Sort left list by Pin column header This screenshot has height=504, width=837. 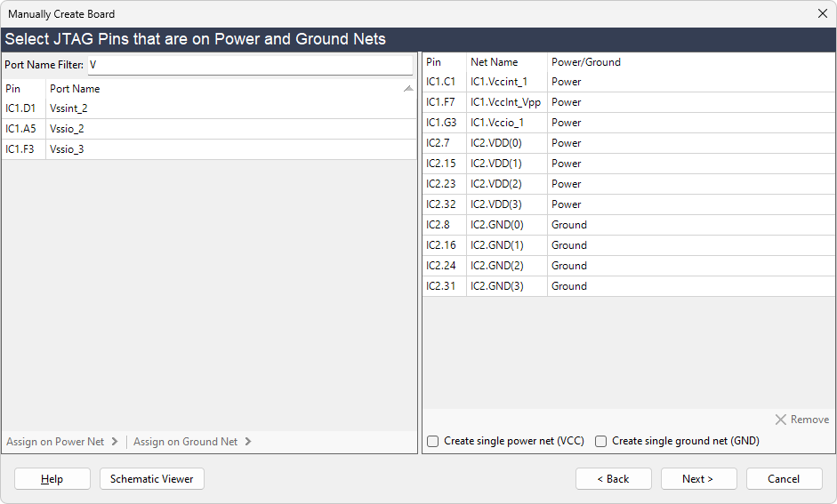(x=23, y=89)
